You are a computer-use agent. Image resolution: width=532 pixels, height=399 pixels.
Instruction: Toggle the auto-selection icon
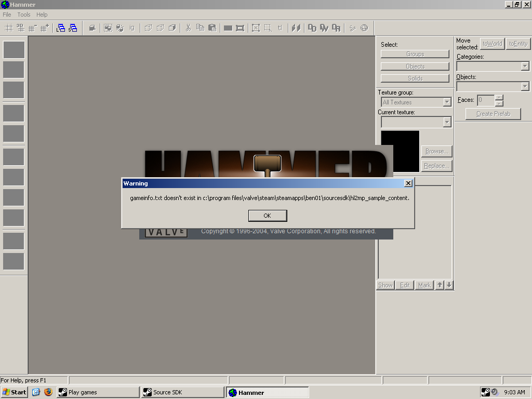point(268,28)
